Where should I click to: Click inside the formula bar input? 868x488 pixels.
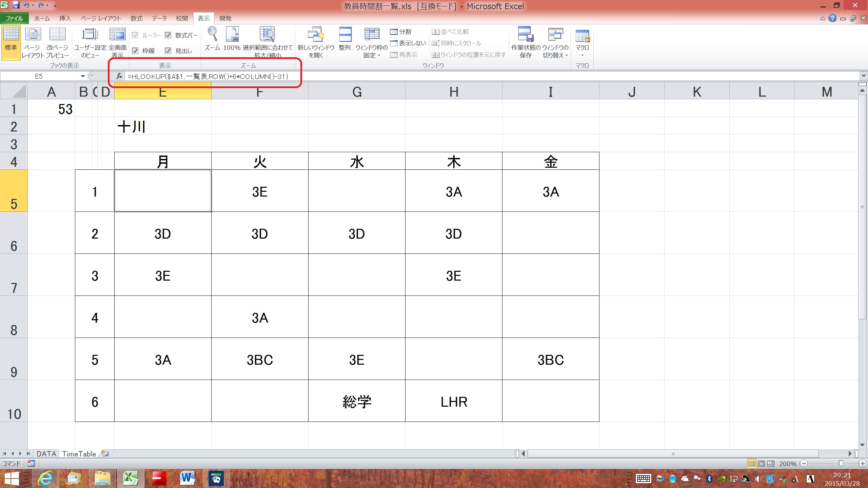[492, 76]
